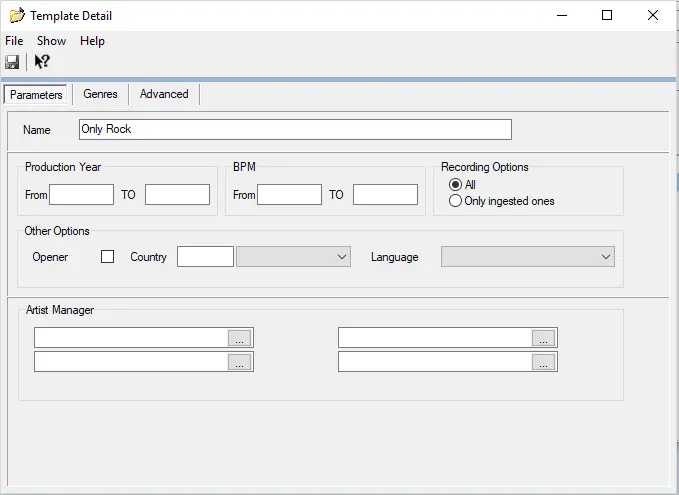
Task: Open the Show menu
Action: [51, 41]
